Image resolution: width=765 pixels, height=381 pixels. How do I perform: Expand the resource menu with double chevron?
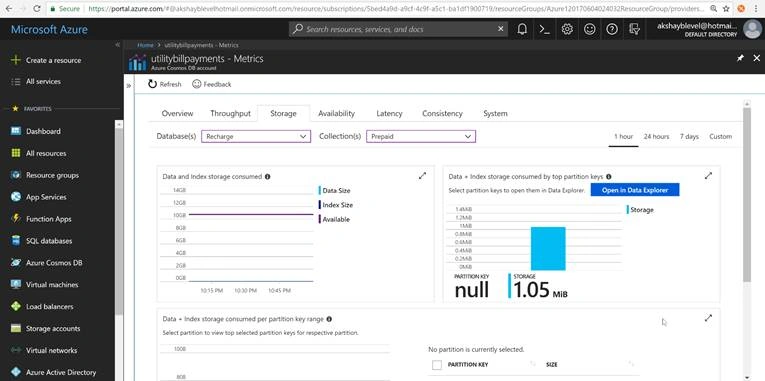click(x=129, y=86)
